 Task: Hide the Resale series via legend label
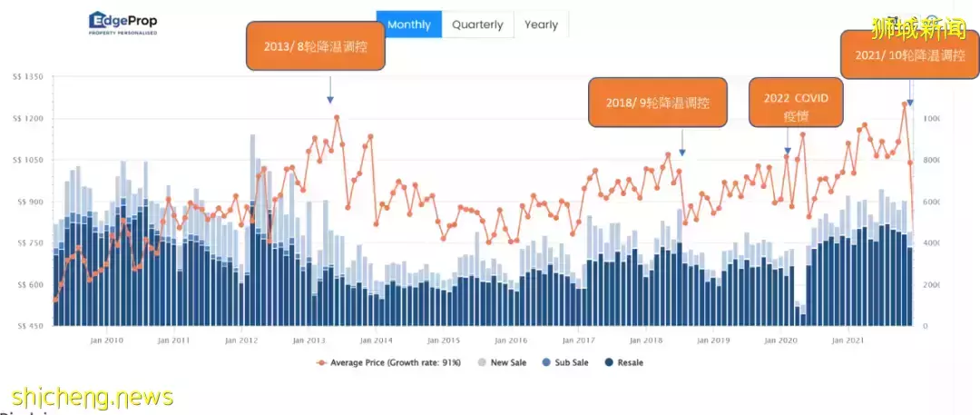[630, 362]
